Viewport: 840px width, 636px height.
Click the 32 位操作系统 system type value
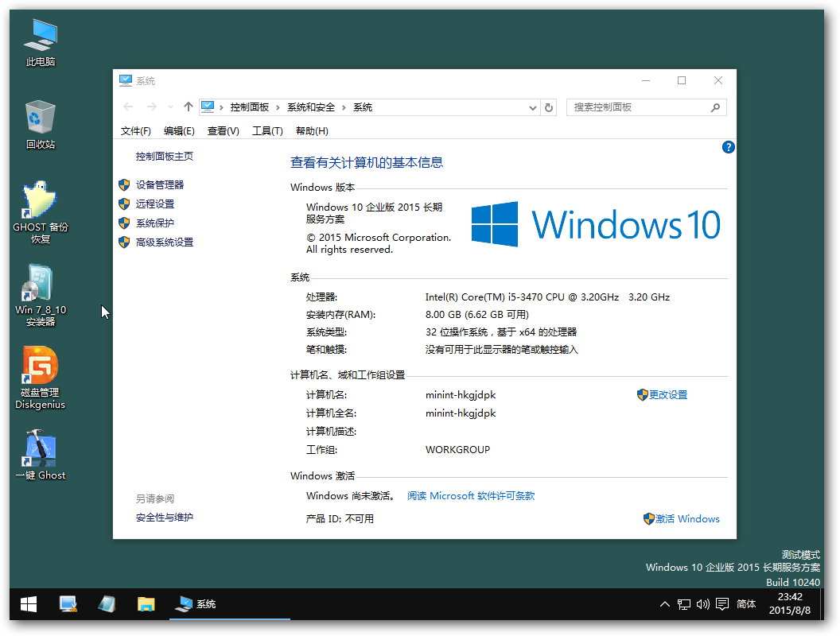click(501, 332)
